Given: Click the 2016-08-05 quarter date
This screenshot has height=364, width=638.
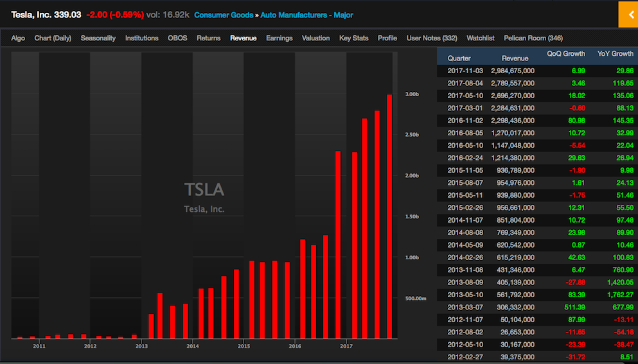Looking at the screenshot, I should [x=465, y=133].
